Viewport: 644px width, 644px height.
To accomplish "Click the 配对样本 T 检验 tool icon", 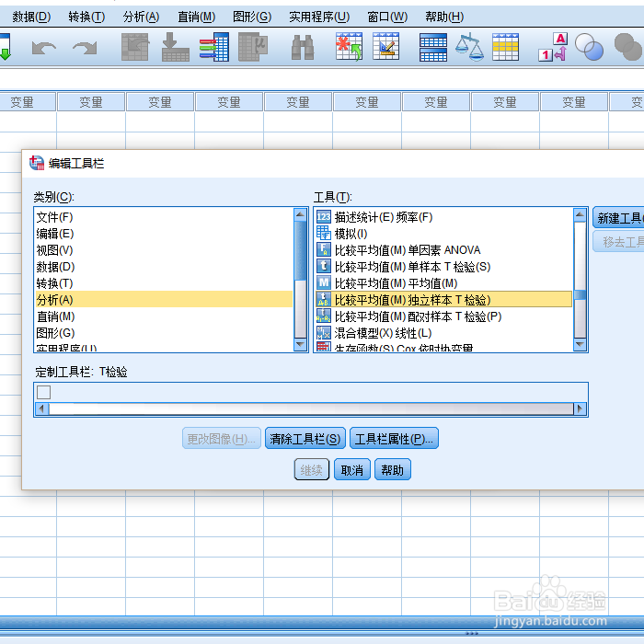I will [324, 316].
